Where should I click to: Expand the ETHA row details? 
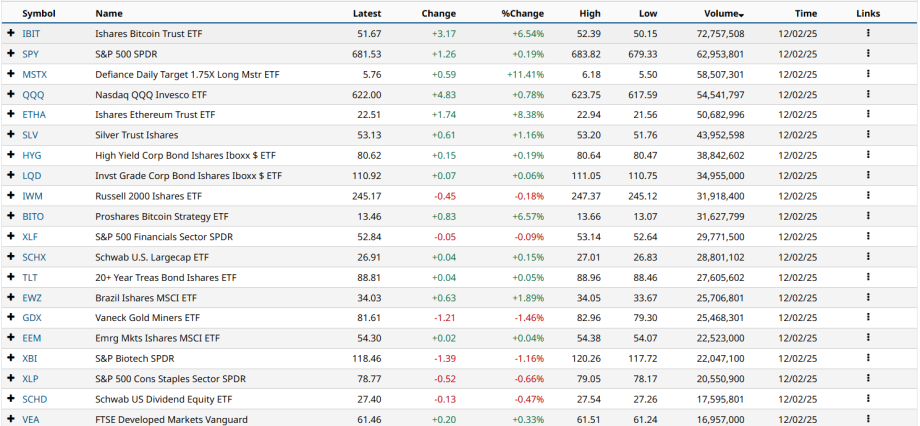click(x=11, y=114)
